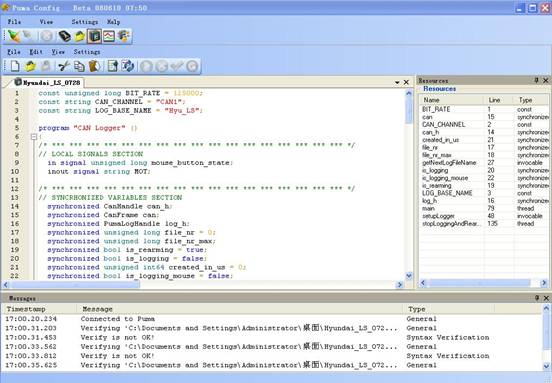Image resolution: width=552 pixels, height=383 pixels.
Task: Click the Copy icon in editor toolbar
Action: 79,66
